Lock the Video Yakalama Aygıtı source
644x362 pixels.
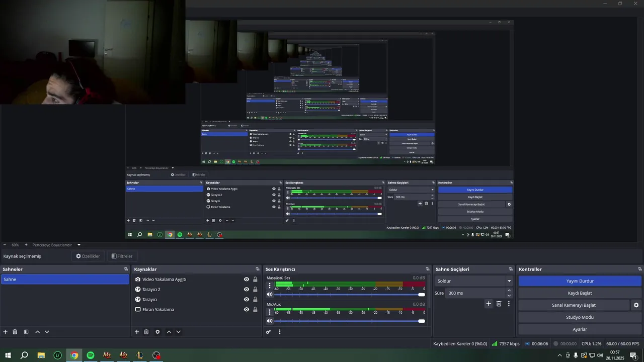(255, 280)
